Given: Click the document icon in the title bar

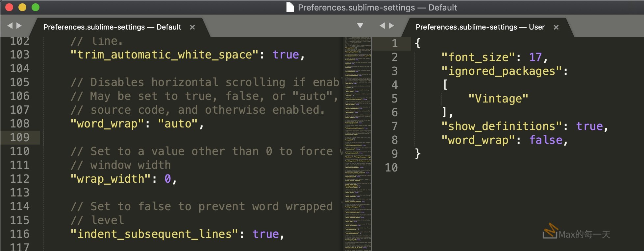Looking at the screenshot, I should coord(290,7).
